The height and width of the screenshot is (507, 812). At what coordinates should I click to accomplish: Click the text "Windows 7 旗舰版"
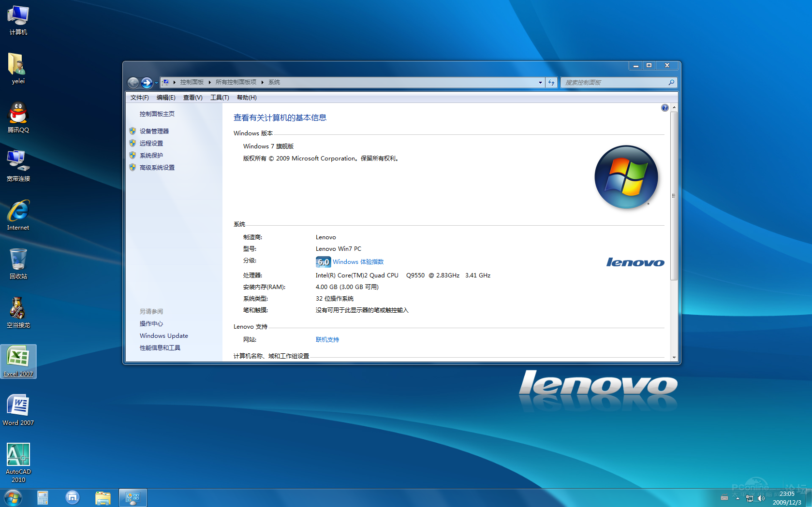pyautogui.click(x=268, y=146)
